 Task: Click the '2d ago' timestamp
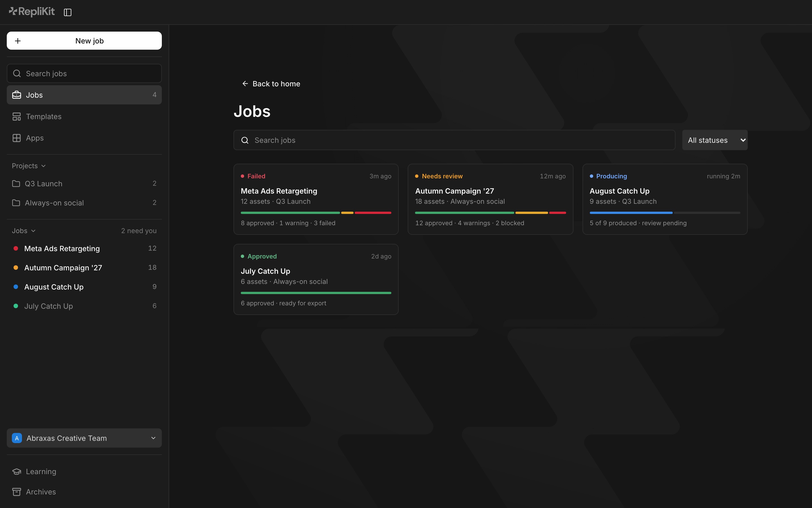pyautogui.click(x=381, y=256)
